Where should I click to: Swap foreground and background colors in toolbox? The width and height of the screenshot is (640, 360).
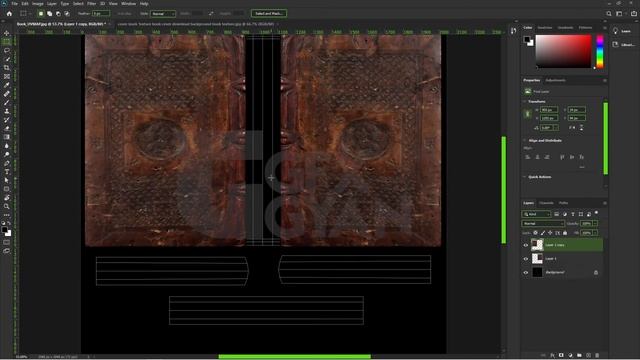[x=9, y=223]
